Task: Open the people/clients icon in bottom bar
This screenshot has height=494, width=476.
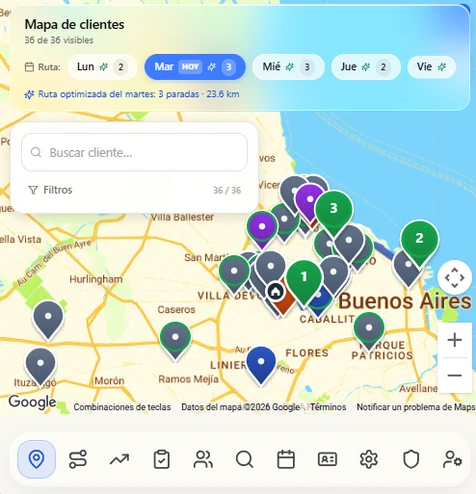Action: coord(203,459)
